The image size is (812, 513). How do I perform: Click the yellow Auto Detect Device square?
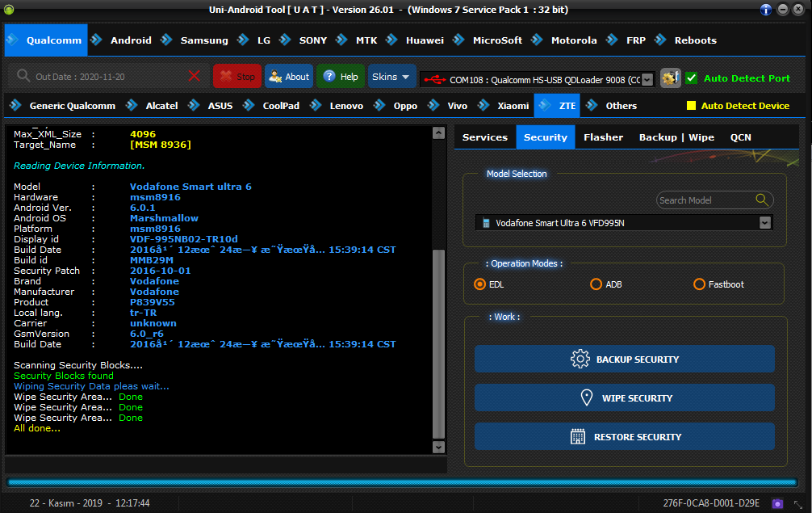click(x=691, y=106)
